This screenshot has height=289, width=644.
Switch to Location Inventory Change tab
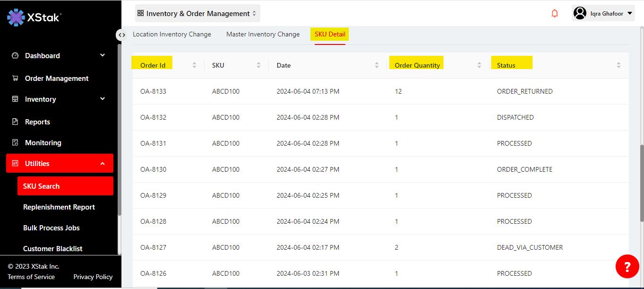coord(172,34)
